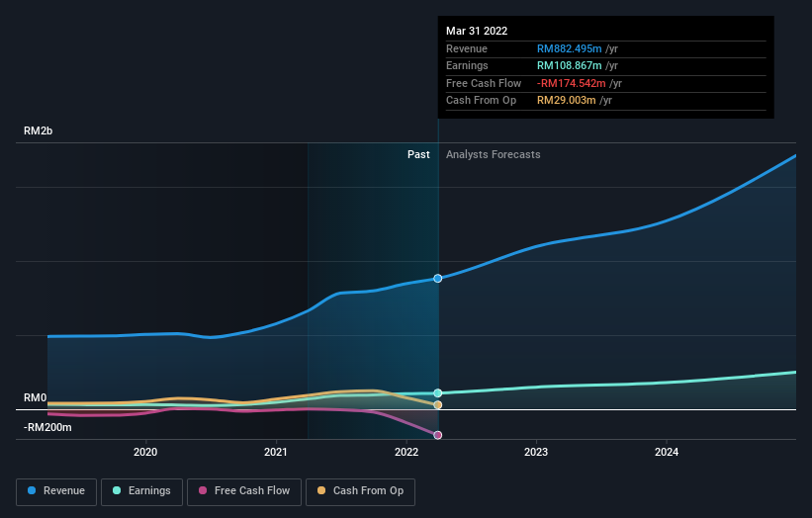Click the pink Free Cash Flow data marker
This screenshot has height=518, width=812.
point(438,435)
